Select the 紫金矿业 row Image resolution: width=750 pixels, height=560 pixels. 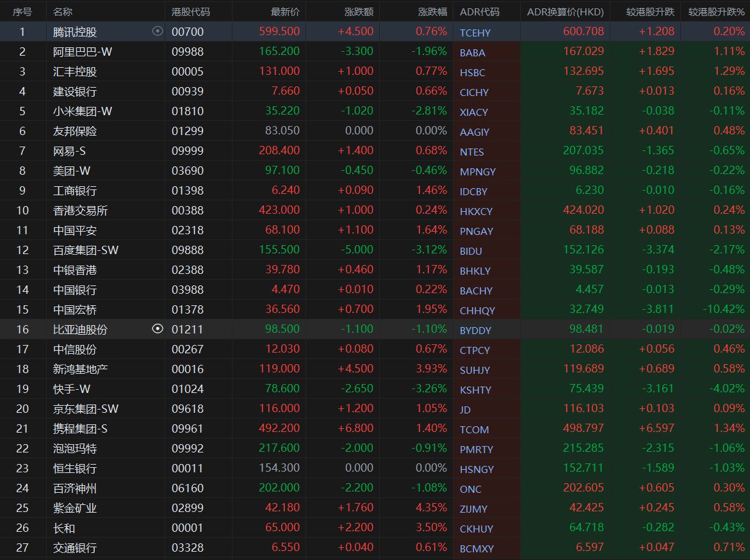coord(75,508)
